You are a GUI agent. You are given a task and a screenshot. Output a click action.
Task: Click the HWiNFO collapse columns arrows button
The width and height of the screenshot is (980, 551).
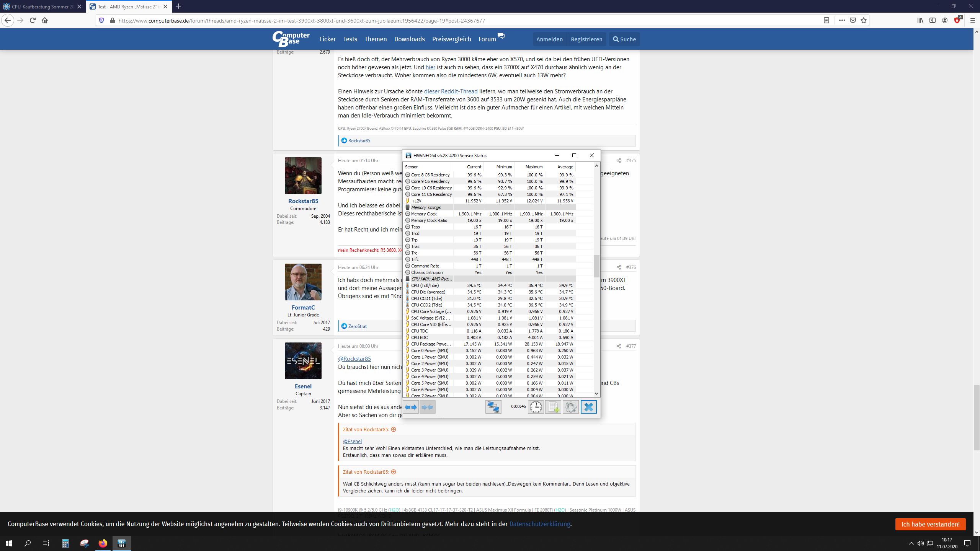pos(428,407)
